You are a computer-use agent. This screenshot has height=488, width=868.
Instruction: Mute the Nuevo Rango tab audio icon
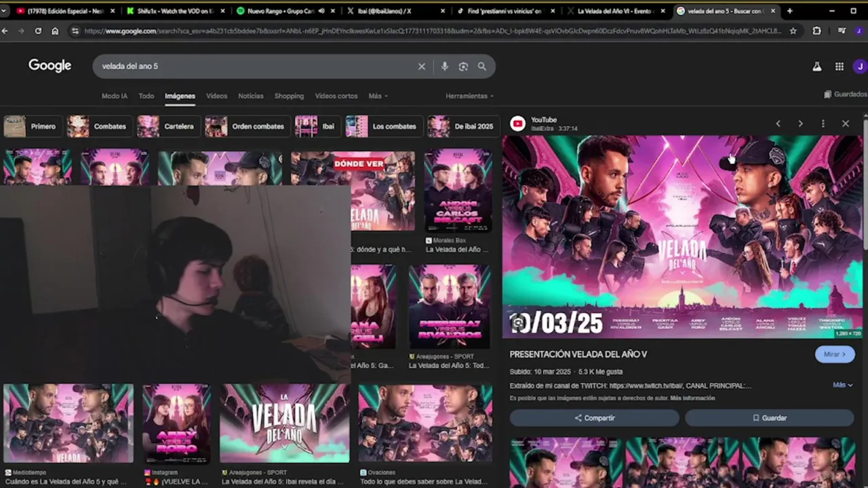point(321,11)
